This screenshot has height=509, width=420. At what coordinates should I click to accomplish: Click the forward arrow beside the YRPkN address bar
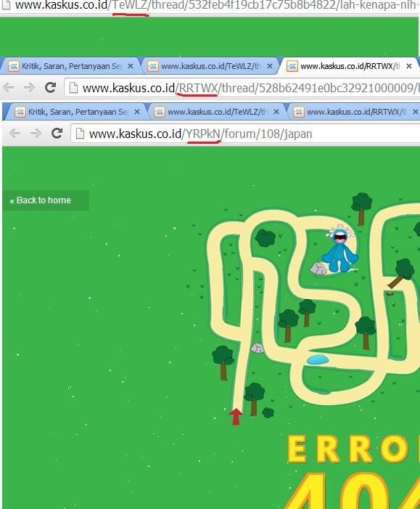pyautogui.click(x=36, y=134)
